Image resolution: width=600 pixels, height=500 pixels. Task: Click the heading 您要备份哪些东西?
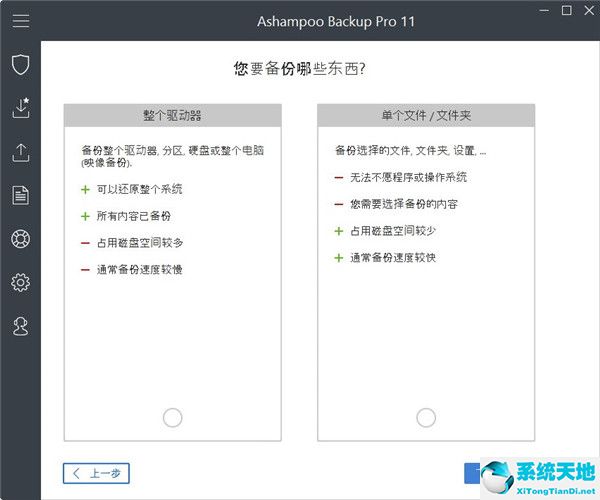coord(300,69)
